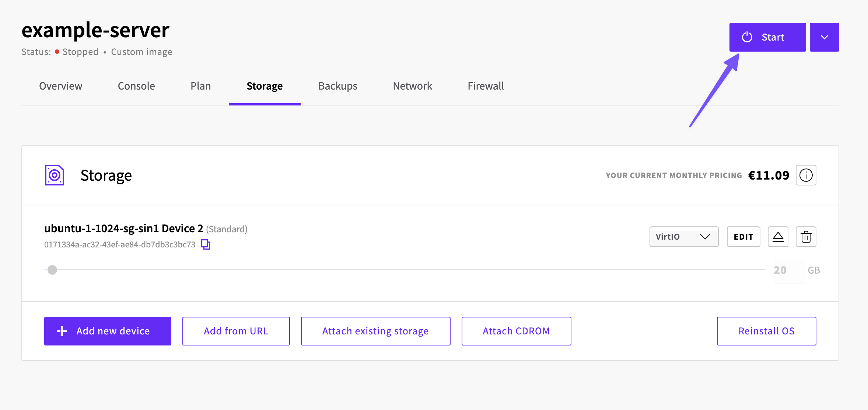Open the VirtIO controller dropdown
Screen dimensions: 868x410
684,237
